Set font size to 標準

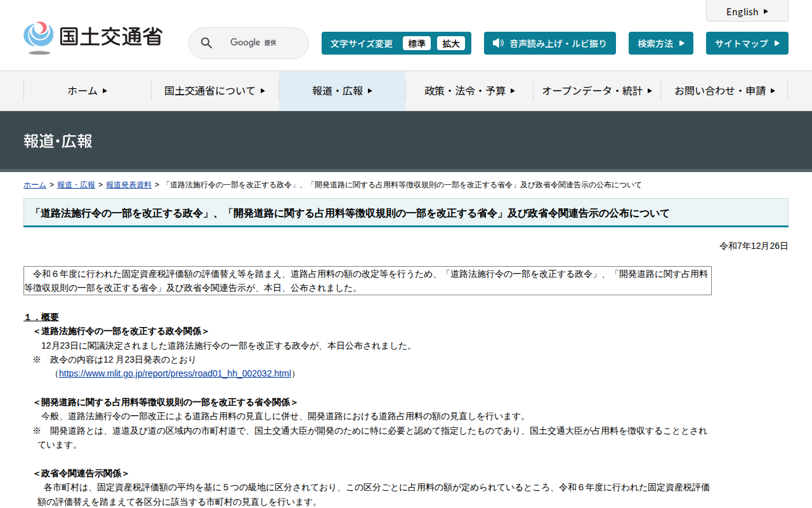[x=417, y=43]
